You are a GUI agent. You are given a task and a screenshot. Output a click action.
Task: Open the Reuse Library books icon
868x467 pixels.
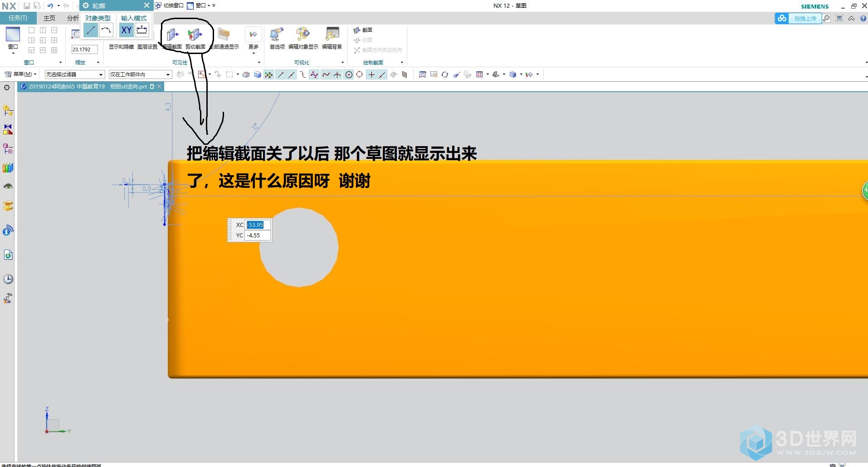click(8, 167)
